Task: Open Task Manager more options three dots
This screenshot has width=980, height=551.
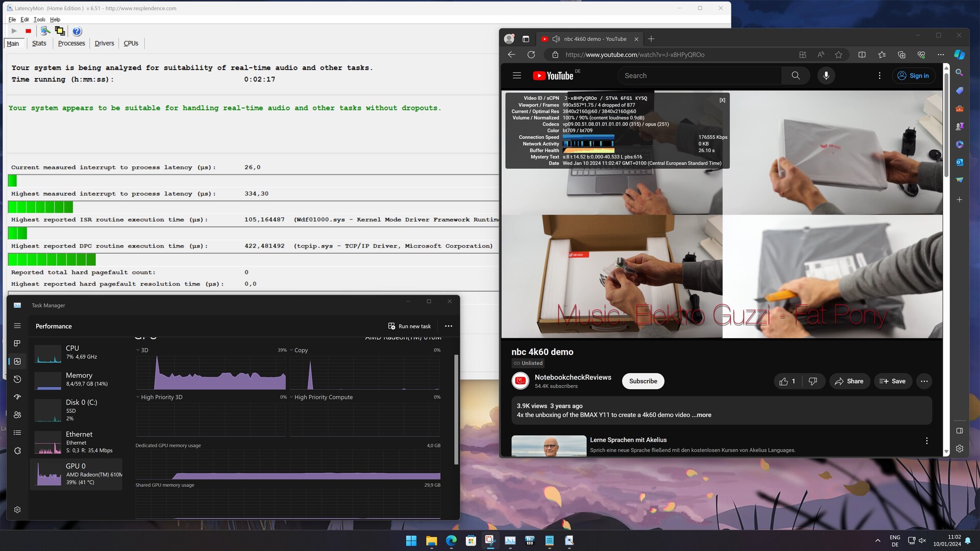Action: (448, 326)
